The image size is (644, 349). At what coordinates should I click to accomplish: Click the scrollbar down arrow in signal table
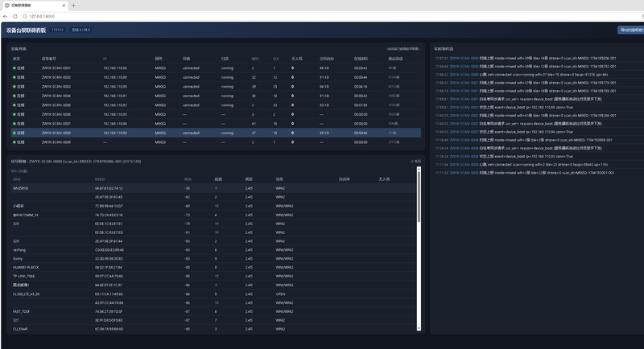coord(419,329)
